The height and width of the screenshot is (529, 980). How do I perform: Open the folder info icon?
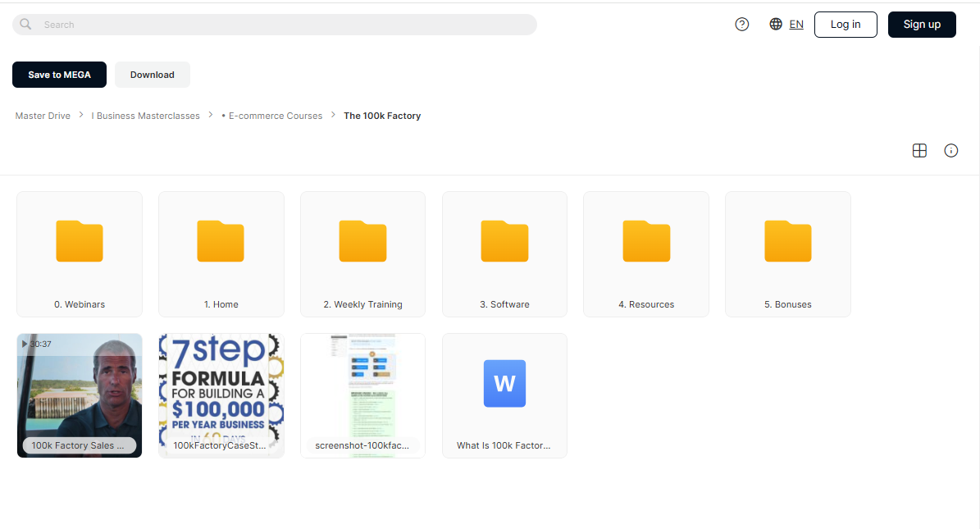(x=950, y=151)
